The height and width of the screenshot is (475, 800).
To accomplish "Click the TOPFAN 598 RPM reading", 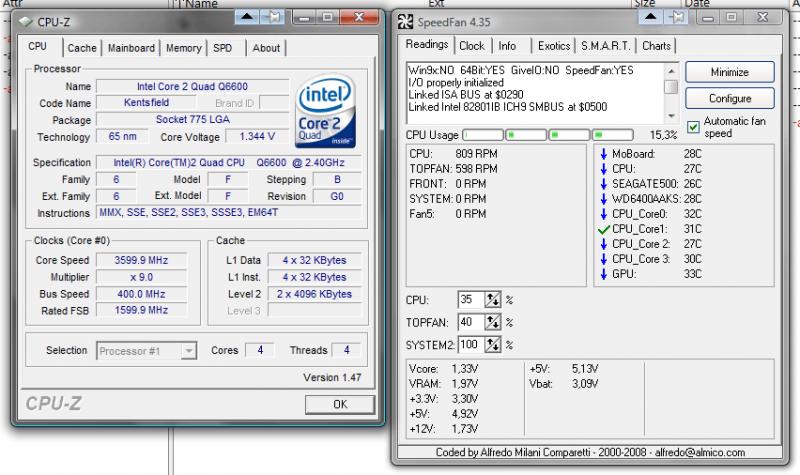I will [x=453, y=169].
